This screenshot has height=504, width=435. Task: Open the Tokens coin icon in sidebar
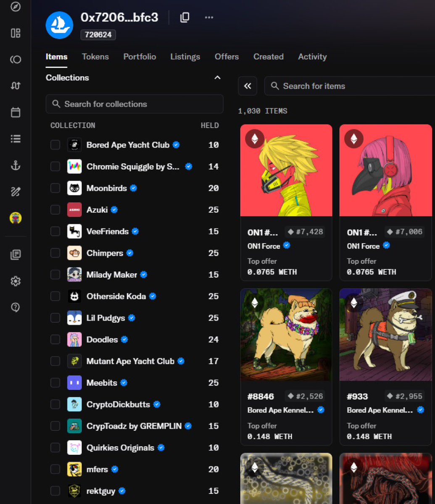pyautogui.click(x=16, y=59)
